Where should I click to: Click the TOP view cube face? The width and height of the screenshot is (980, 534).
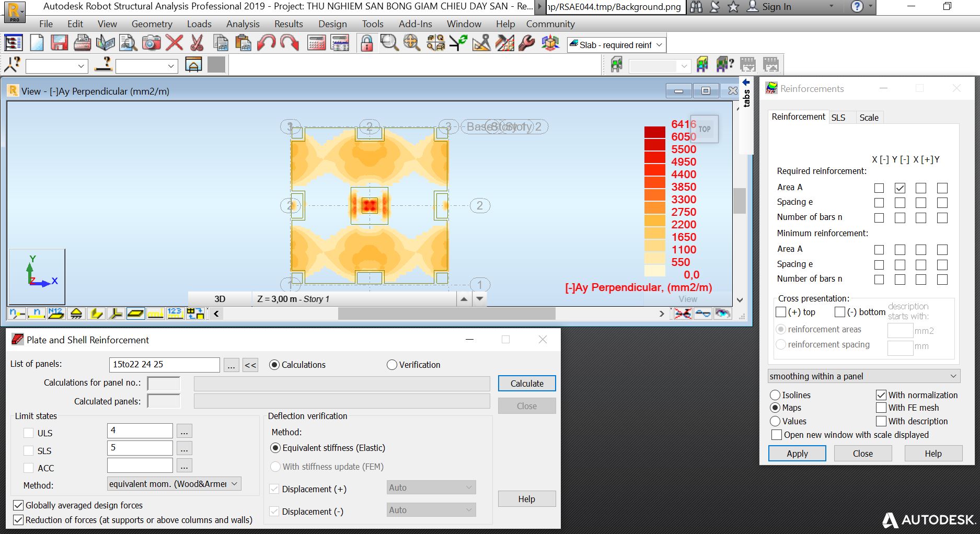click(x=705, y=129)
